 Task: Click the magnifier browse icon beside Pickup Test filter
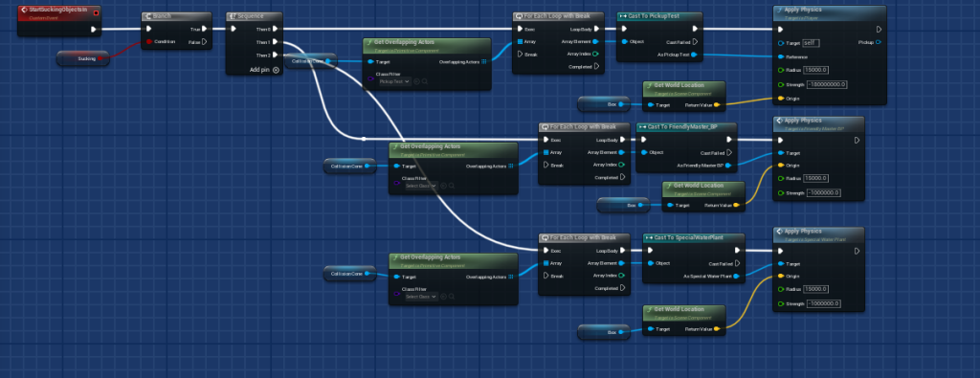coord(424,81)
